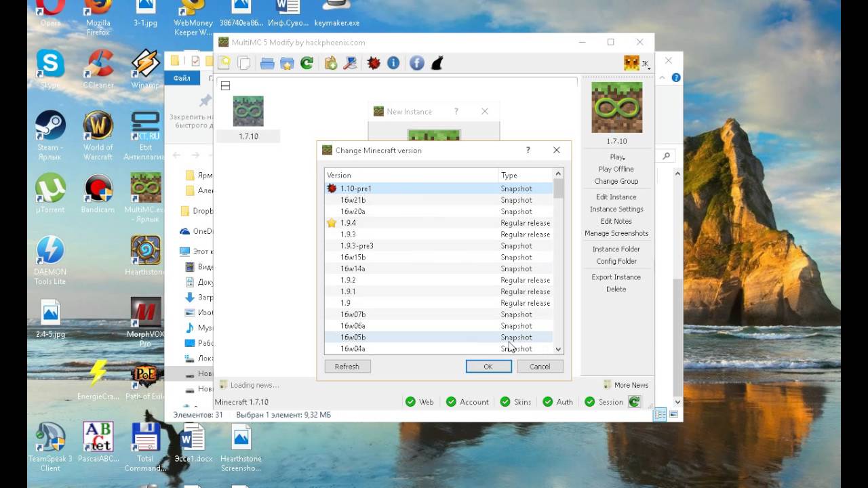Open MultiMC Settings from the toolbar
The height and width of the screenshot is (488, 868).
pyautogui.click(x=350, y=63)
